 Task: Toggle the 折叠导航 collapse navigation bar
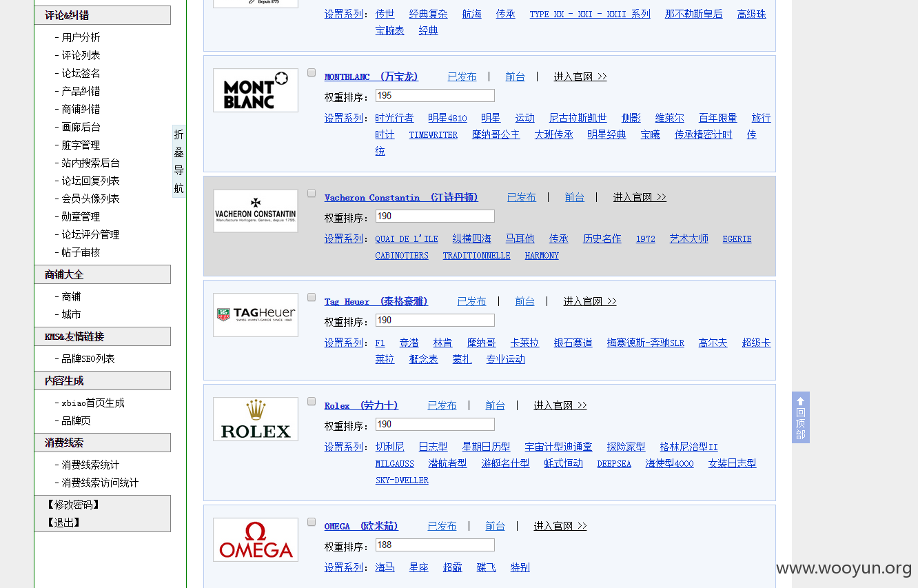(178, 161)
